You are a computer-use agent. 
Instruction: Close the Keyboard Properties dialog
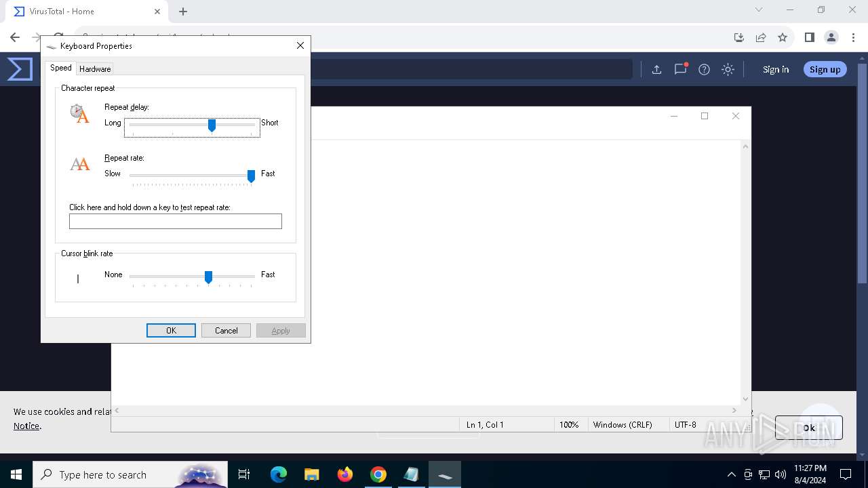pyautogui.click(x=300, y=45)
